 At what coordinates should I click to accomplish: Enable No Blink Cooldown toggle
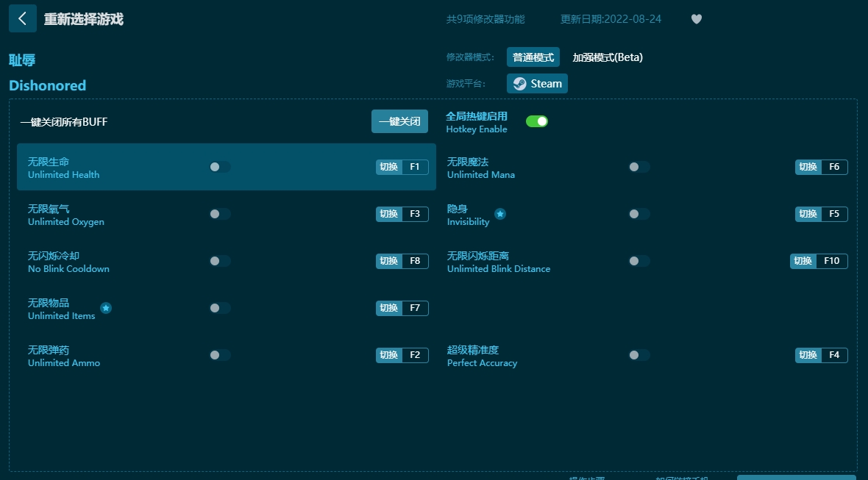pyautogui.click(x=220, y=261)
